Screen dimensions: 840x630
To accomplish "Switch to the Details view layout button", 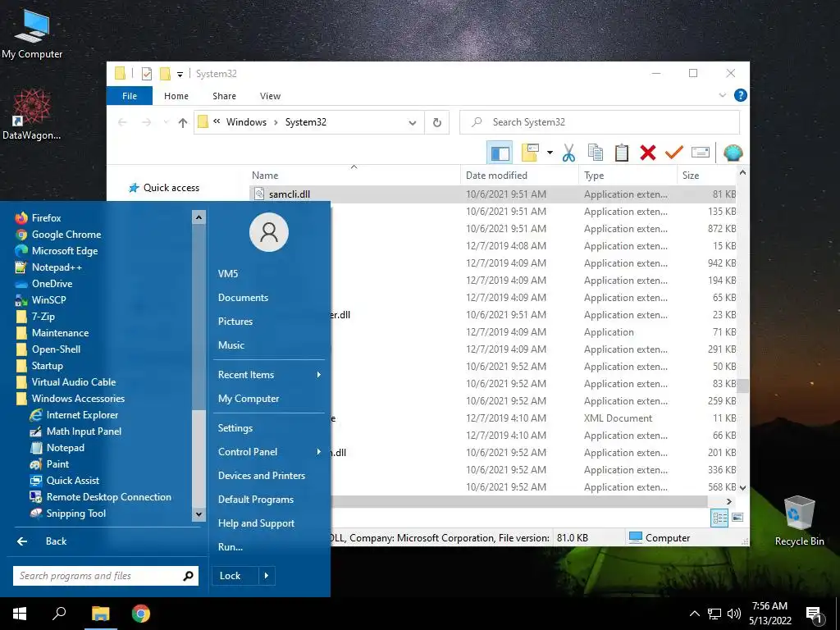I will [719, 518].
